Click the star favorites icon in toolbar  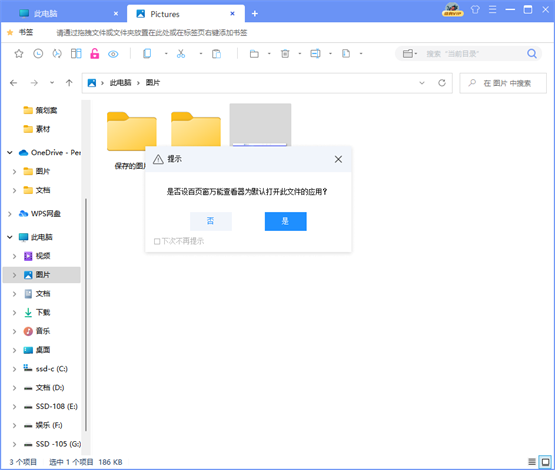click(19, 54)
